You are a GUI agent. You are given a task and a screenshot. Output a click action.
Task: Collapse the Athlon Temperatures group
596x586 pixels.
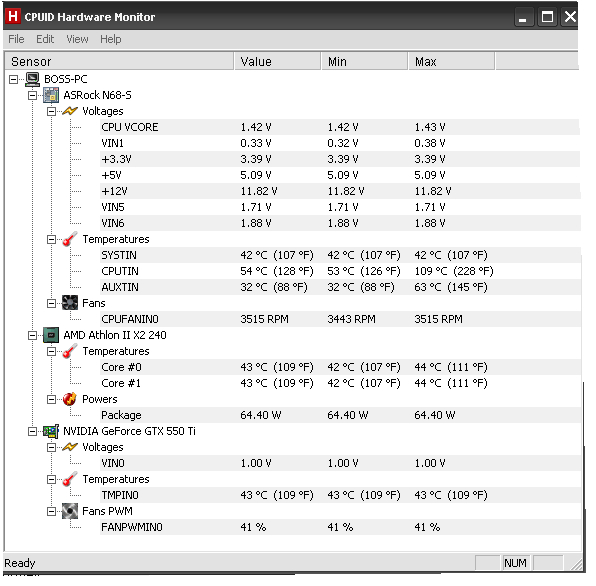(51, 351)
